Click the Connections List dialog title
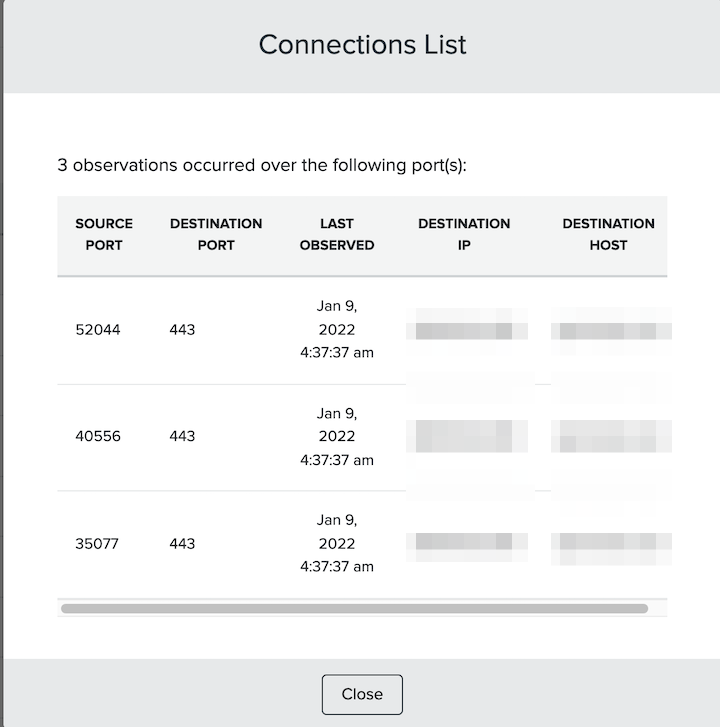 [363, 45]
